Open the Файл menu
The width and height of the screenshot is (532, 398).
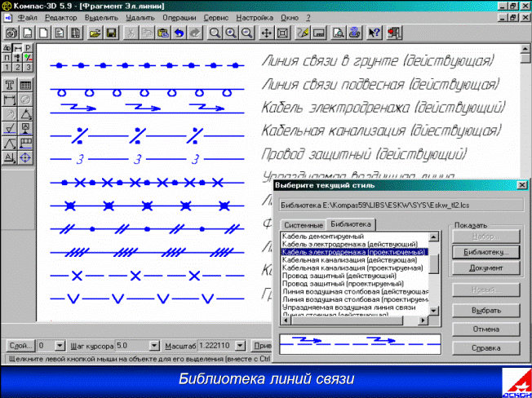[27, 18]
